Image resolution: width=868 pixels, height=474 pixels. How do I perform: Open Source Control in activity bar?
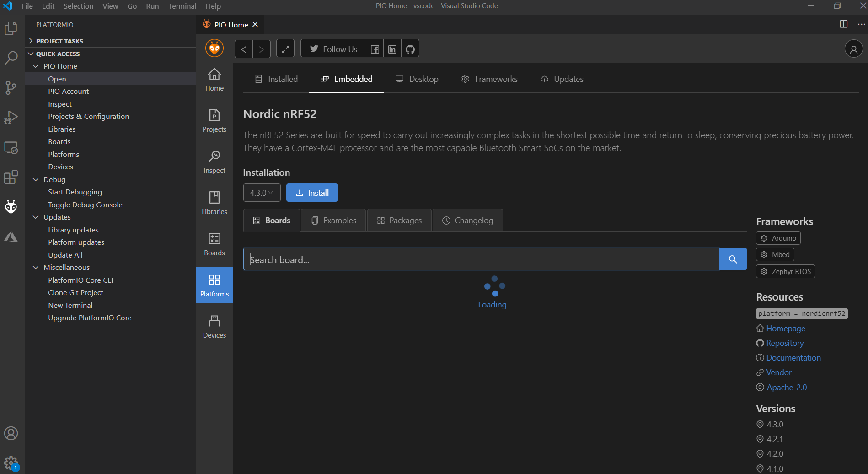11,87
